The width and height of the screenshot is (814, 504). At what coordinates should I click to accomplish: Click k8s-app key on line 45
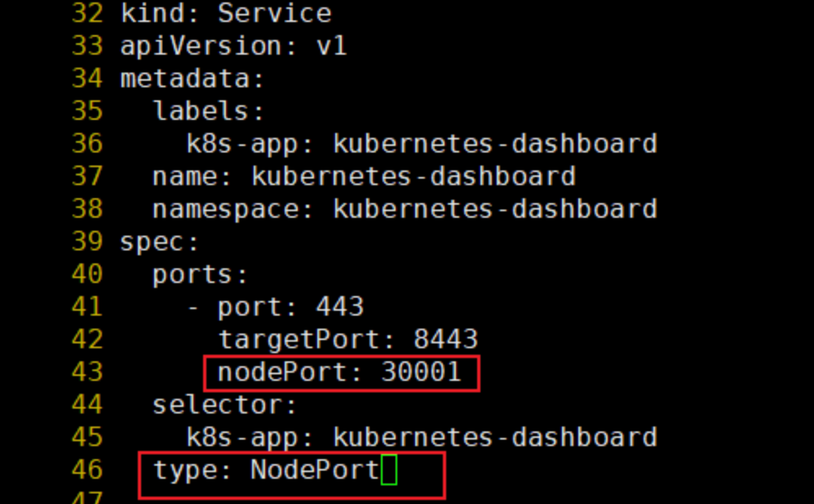coord(242,438)
